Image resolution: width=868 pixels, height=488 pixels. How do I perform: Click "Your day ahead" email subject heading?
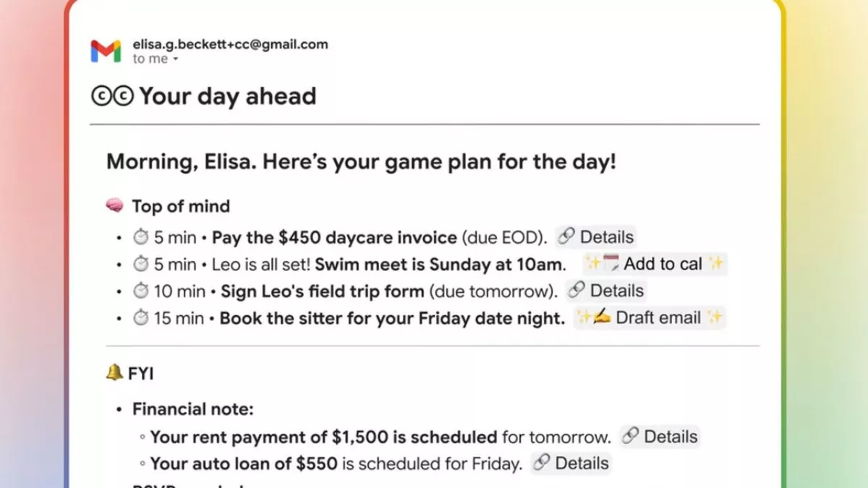[227, 96]
